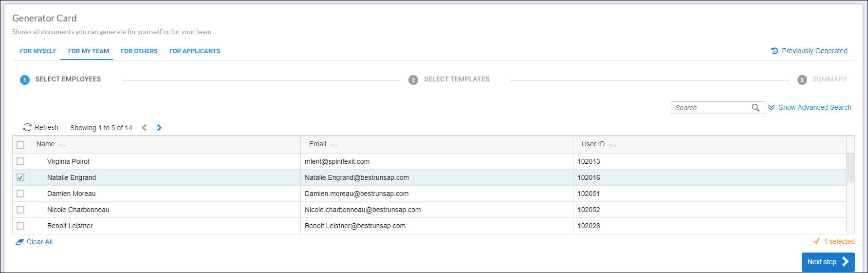Uncheck Natalie Engrand's checkbox
The width and height of the screenshot is (868, 273).
(20, 177)
